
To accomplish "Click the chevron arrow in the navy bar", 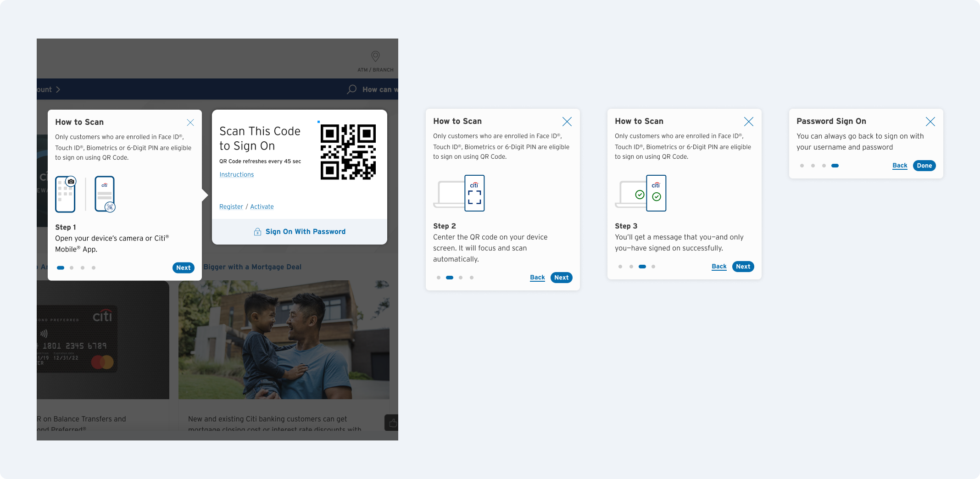I will 58,89.
